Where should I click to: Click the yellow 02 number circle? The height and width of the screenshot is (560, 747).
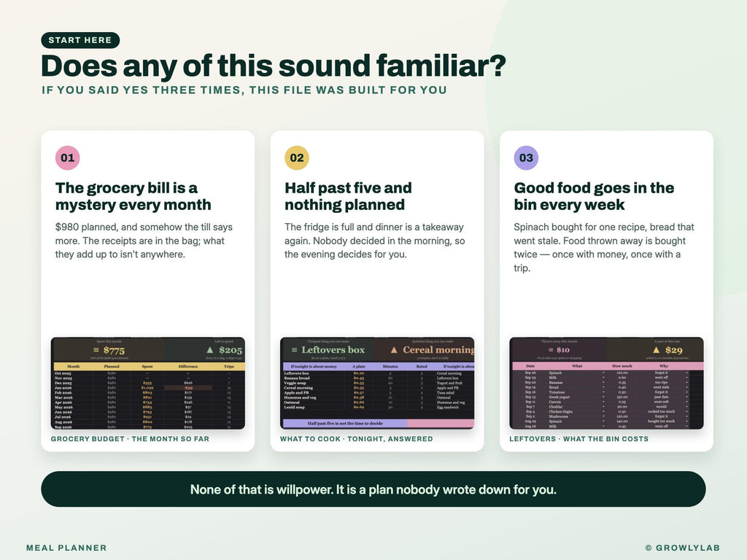[297, 157]
